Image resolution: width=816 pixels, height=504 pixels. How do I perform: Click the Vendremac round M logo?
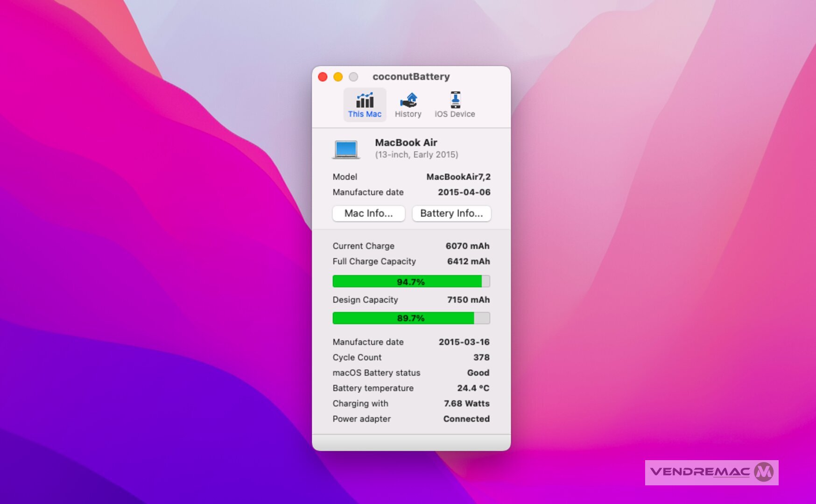(764, 472)
